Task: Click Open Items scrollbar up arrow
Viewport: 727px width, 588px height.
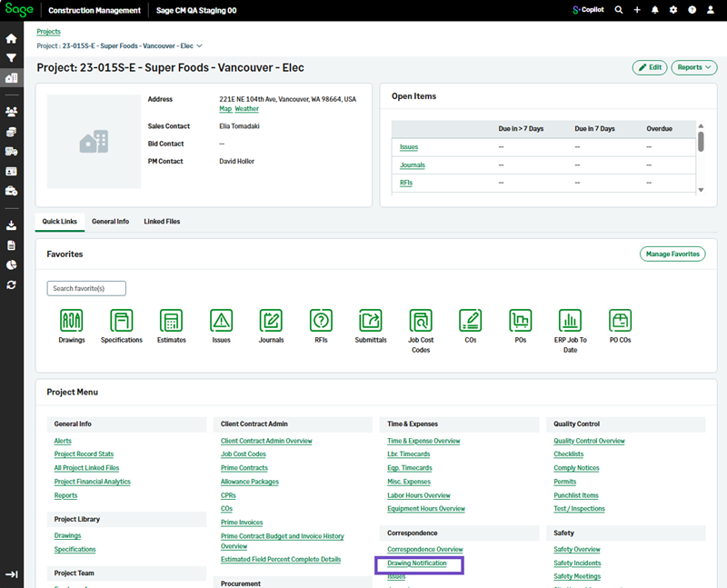Action: point(701,126)
